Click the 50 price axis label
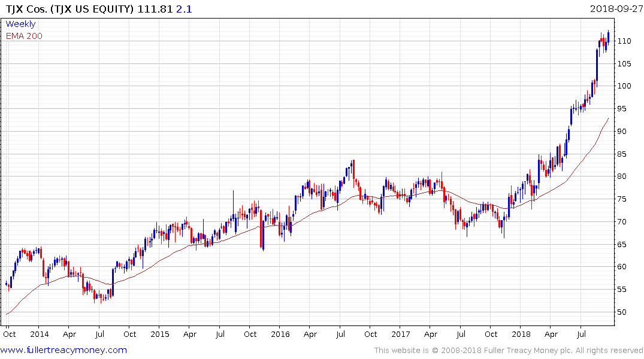Viewport: 644px width, 359px height. pos(622,312)
